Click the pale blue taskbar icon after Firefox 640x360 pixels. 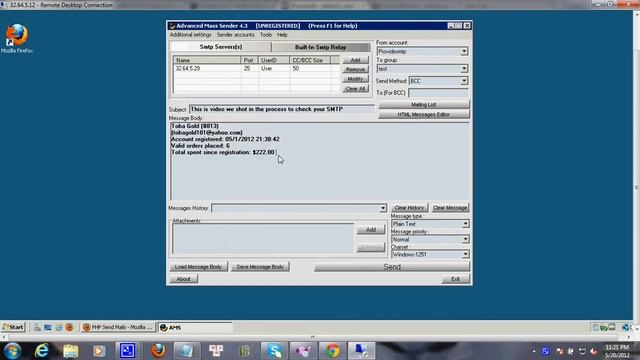[x=187, y=351]
